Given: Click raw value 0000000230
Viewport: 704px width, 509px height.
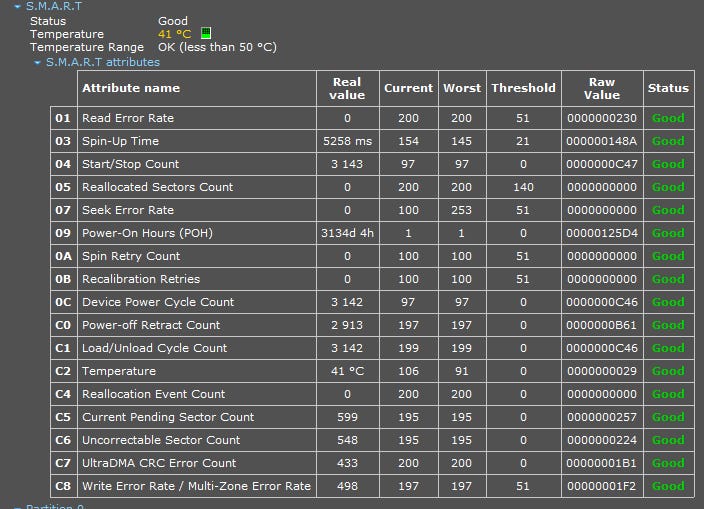Looking at the screenshot, I should 602,118.
